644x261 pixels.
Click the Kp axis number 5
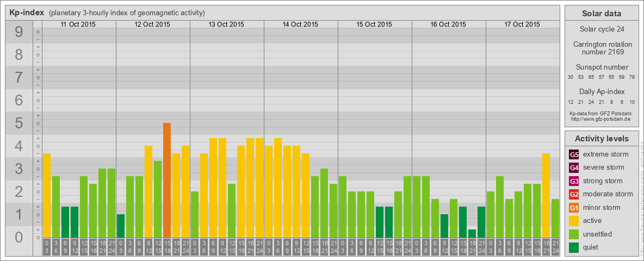pyautogui.click(x=19, y=123)
